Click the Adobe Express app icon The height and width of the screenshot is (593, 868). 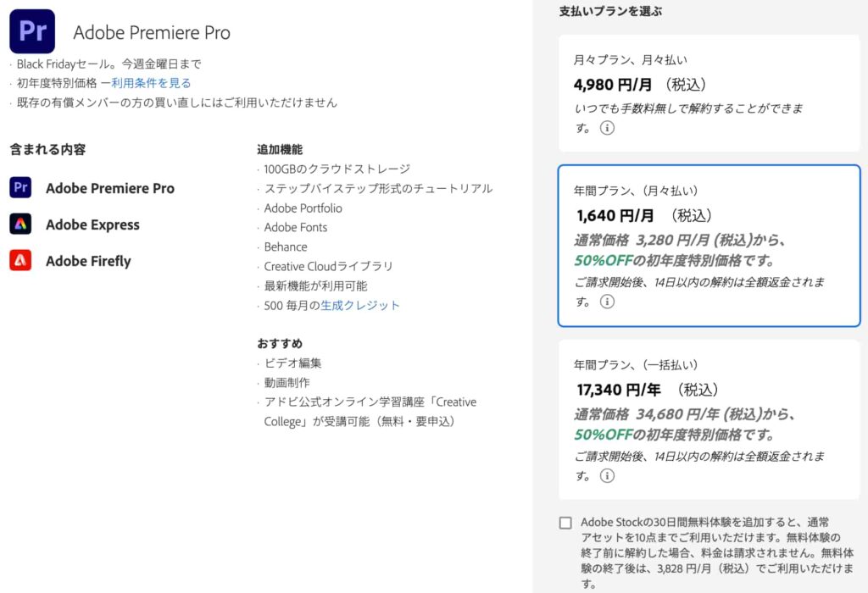20,224
